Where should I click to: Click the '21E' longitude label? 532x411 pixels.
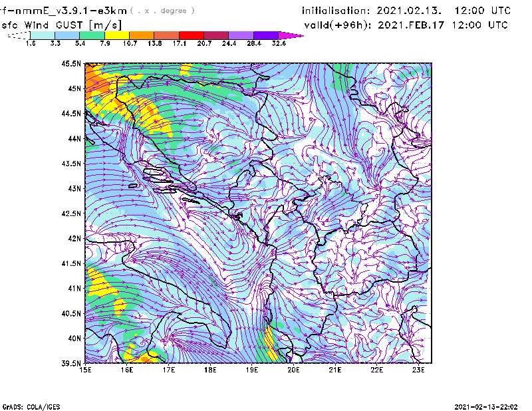coord(335,370)
